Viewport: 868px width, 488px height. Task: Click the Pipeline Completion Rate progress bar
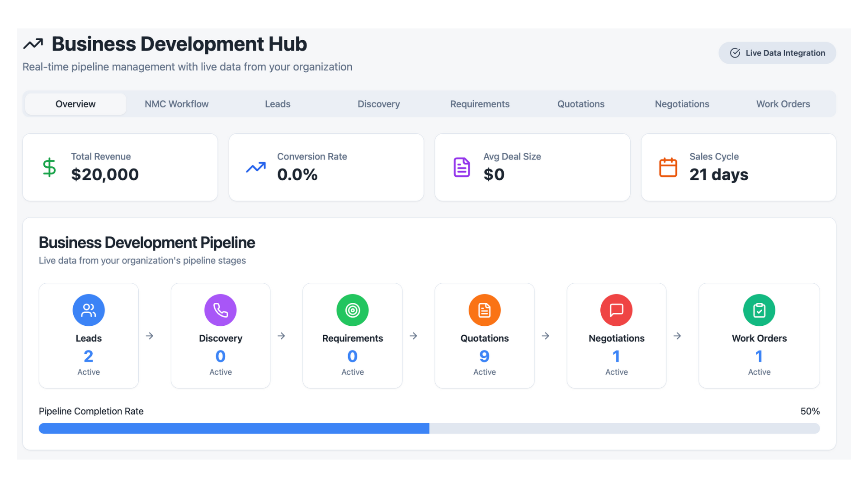pyautogui.click(x=429, y=428)
